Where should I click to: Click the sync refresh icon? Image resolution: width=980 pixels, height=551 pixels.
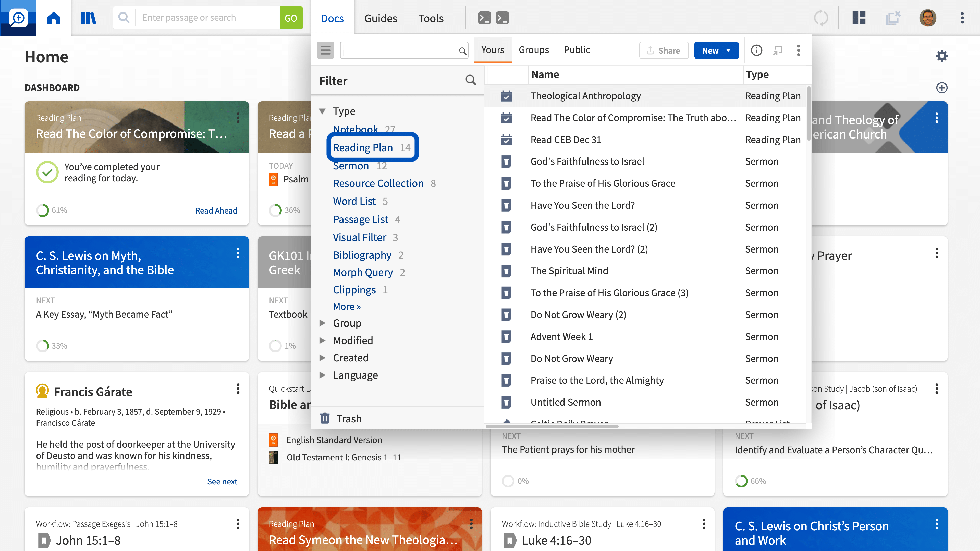(x=820, y=18)
